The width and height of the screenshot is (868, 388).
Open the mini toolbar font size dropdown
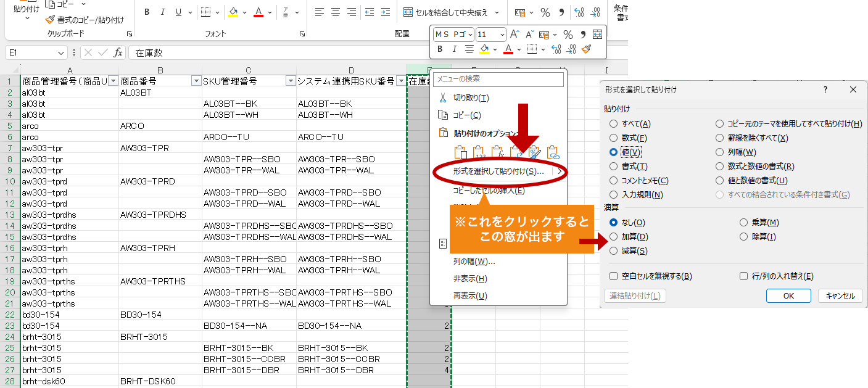502,35
